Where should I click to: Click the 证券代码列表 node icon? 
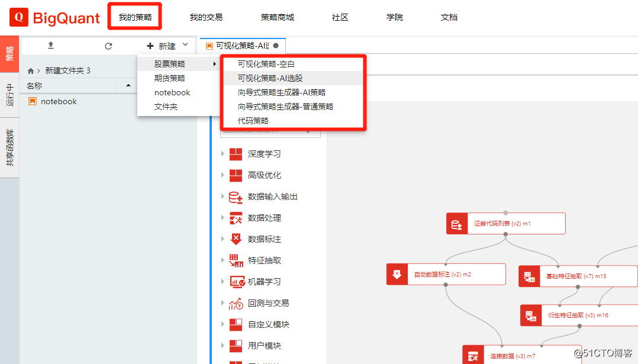pyautogui.click(x=457, y=224)
